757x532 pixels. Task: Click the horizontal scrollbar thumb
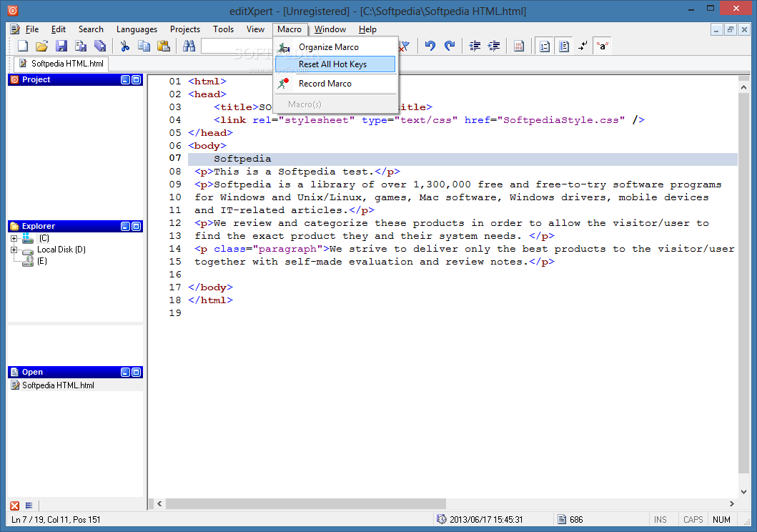(306, 503)
